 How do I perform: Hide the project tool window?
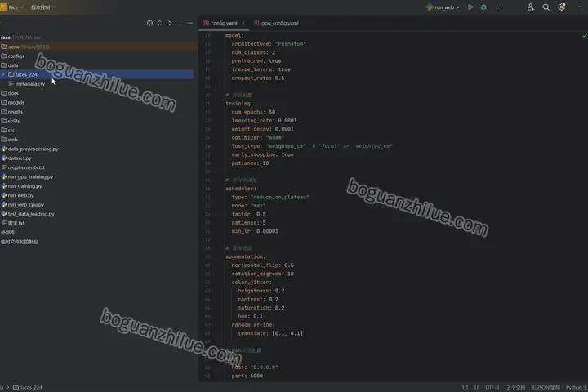pos(190,23)
